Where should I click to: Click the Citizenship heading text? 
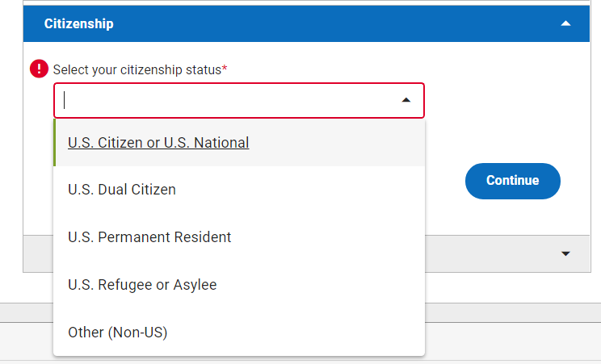[x=78, y=23]
